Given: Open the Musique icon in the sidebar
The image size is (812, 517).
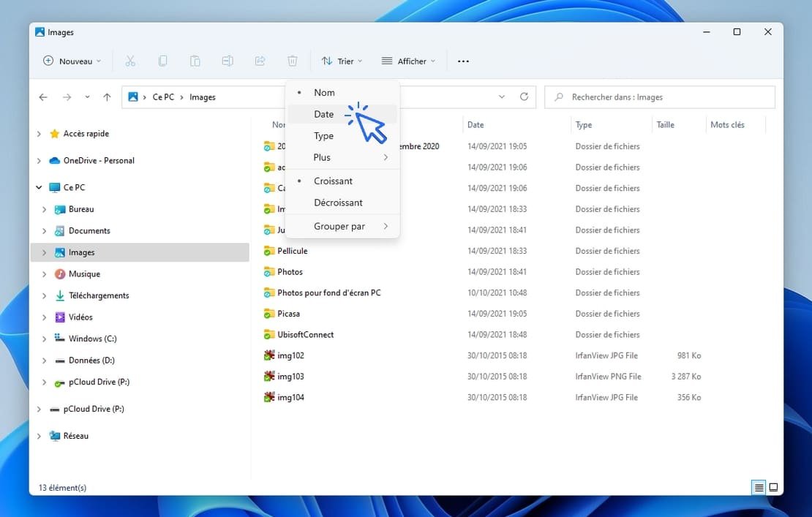Looking at the screenshot, I should 60,273.
